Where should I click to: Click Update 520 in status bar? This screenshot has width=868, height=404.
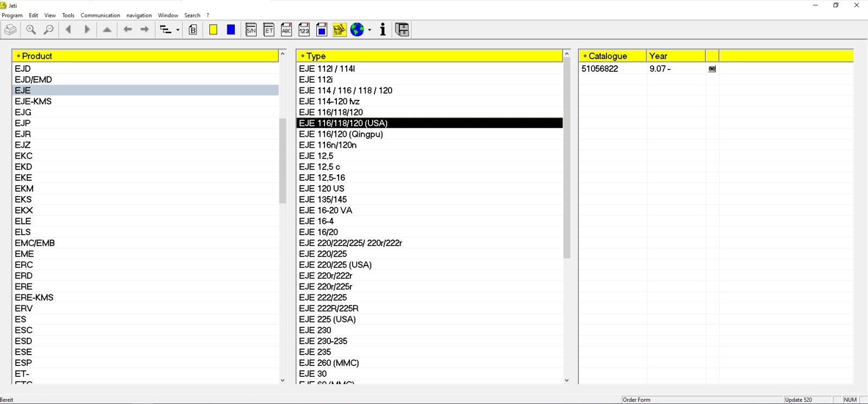(799, 400)
